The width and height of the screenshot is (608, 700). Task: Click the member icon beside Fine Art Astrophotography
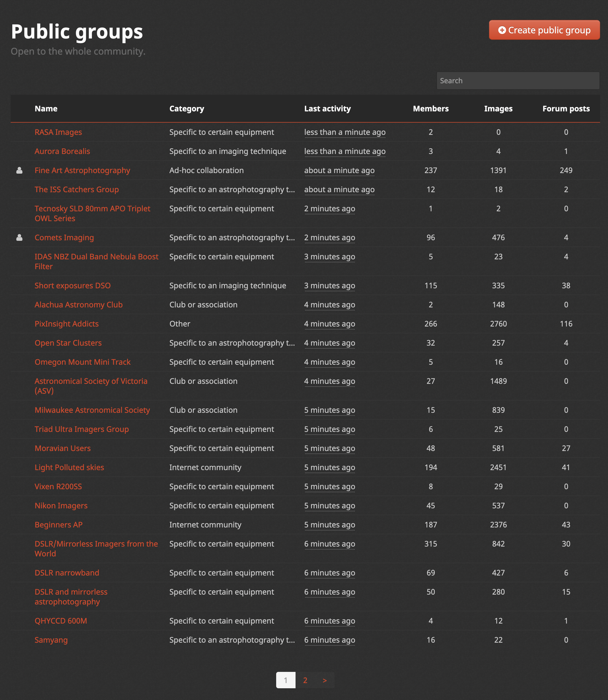click(19, 170)
